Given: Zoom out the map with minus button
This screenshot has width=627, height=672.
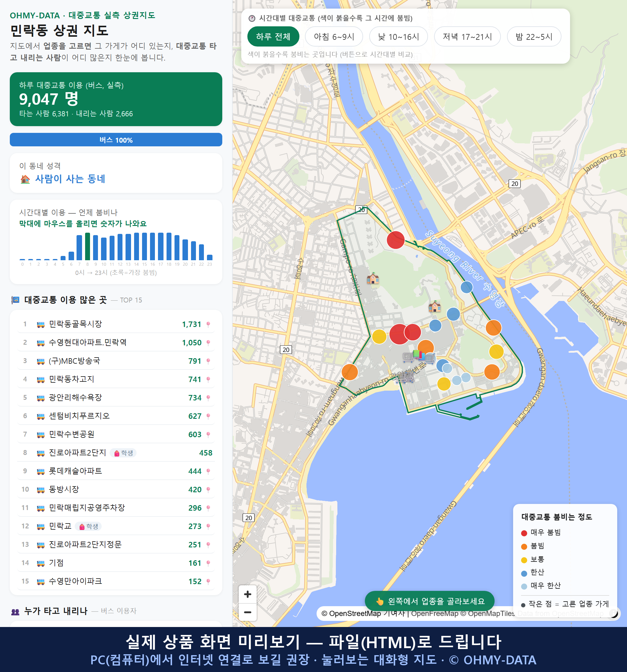Looking at the screenshot, I should 247,612.
